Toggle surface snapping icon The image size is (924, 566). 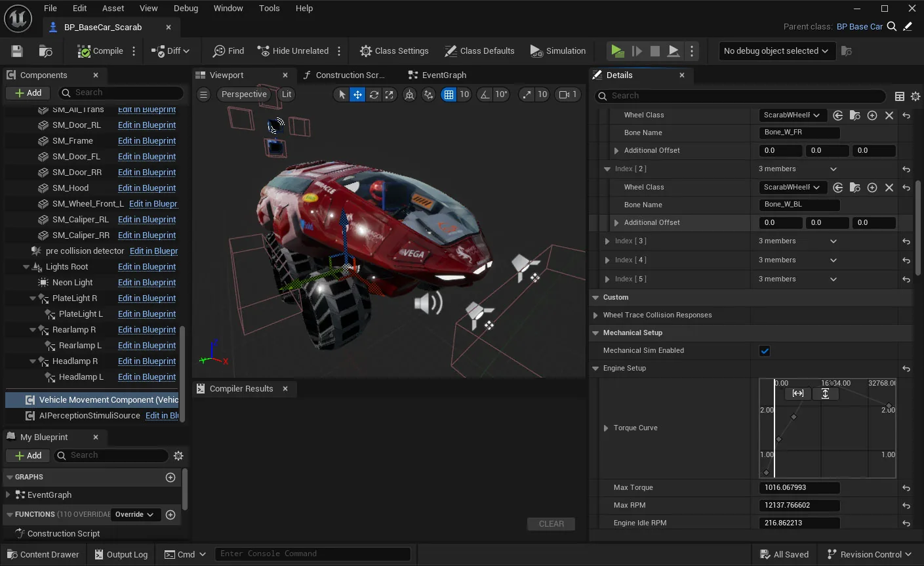click(428, 94)
